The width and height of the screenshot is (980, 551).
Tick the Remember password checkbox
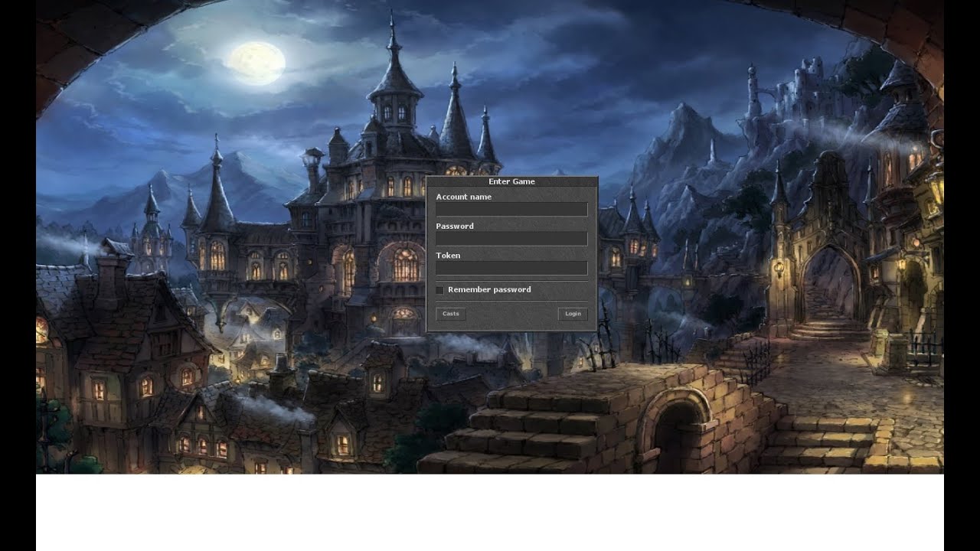click(x=439, y=290)
